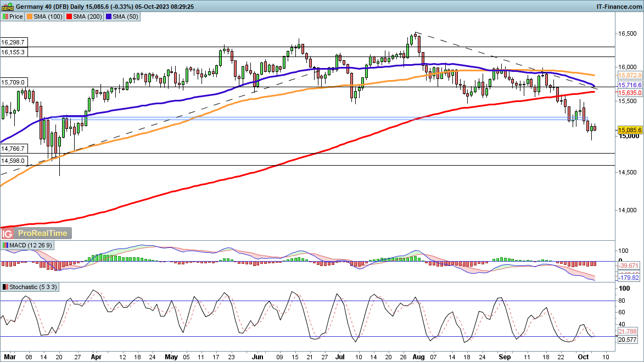Click the red SMA (200) legend swatch
Screen dimensions: 644x362
(x=69, y=17)
